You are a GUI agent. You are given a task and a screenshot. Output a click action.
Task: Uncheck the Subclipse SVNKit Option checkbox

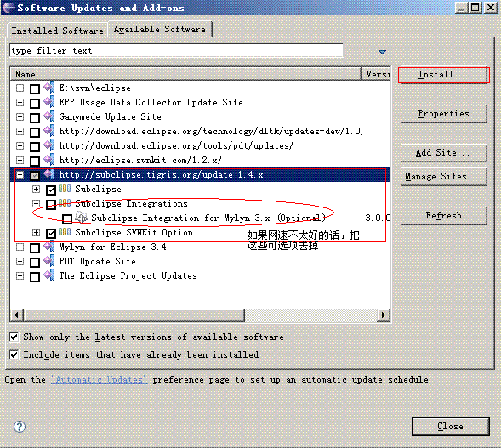(51, 234)
